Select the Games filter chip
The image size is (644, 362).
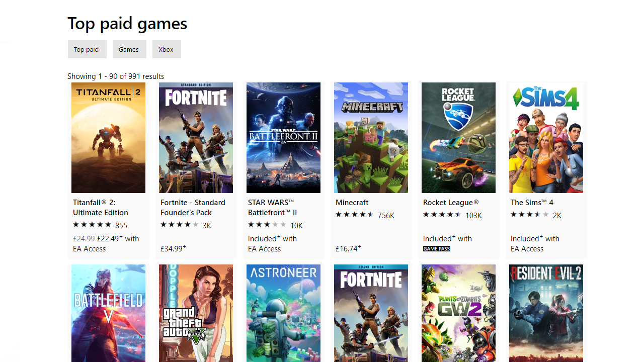[x=129, y=49]
